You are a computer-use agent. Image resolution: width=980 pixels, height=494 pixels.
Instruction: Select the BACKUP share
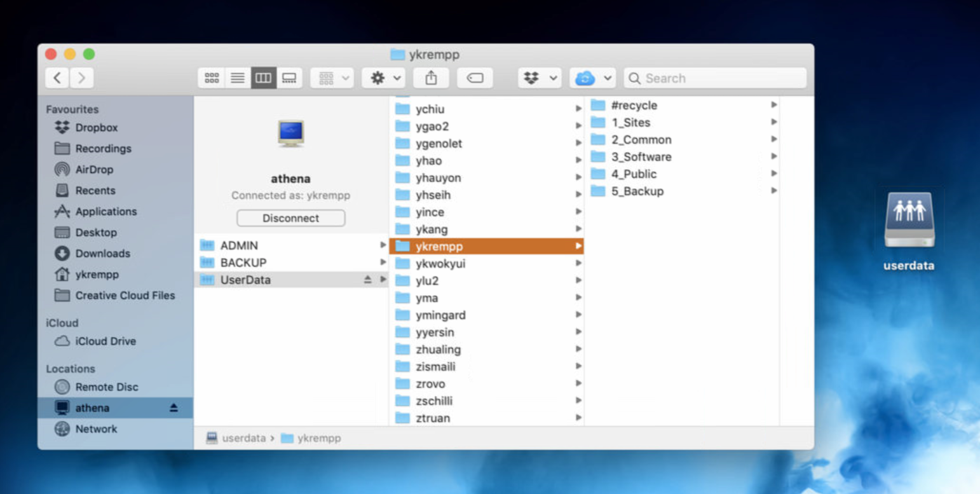point(243,263)
